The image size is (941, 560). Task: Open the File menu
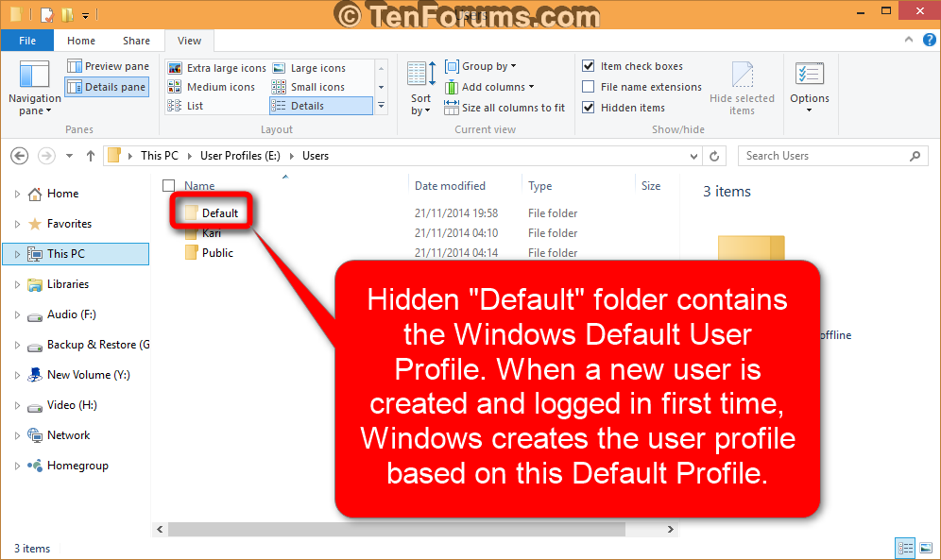(x=27, y=41)
